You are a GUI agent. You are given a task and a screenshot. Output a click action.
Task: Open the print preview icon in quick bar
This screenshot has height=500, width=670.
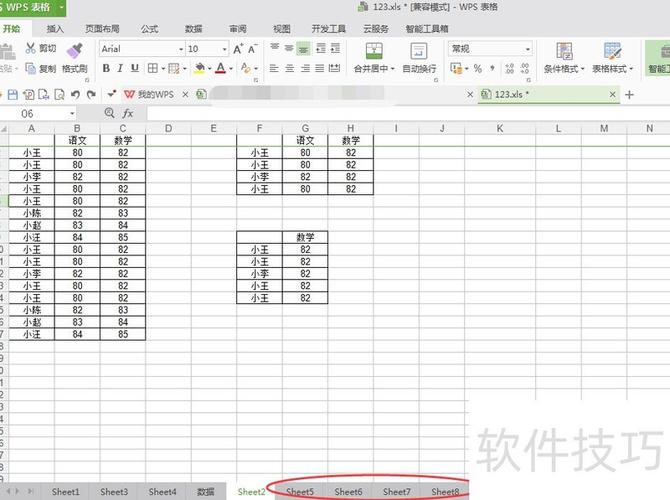pos(59,94)
